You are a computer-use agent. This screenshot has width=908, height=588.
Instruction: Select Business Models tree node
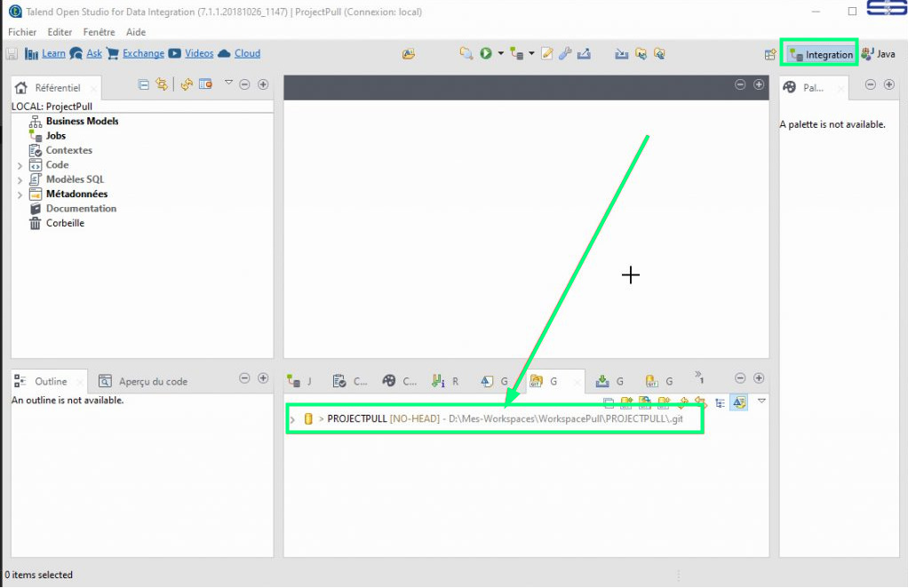[83, 121]
